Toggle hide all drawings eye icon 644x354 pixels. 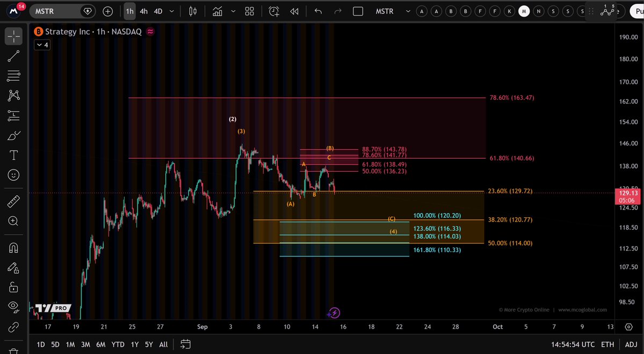point(13,307)
